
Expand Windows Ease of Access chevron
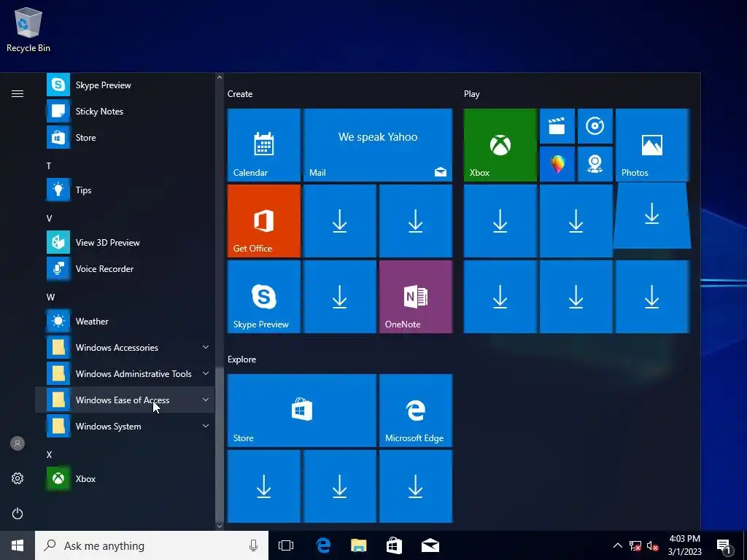206,400
